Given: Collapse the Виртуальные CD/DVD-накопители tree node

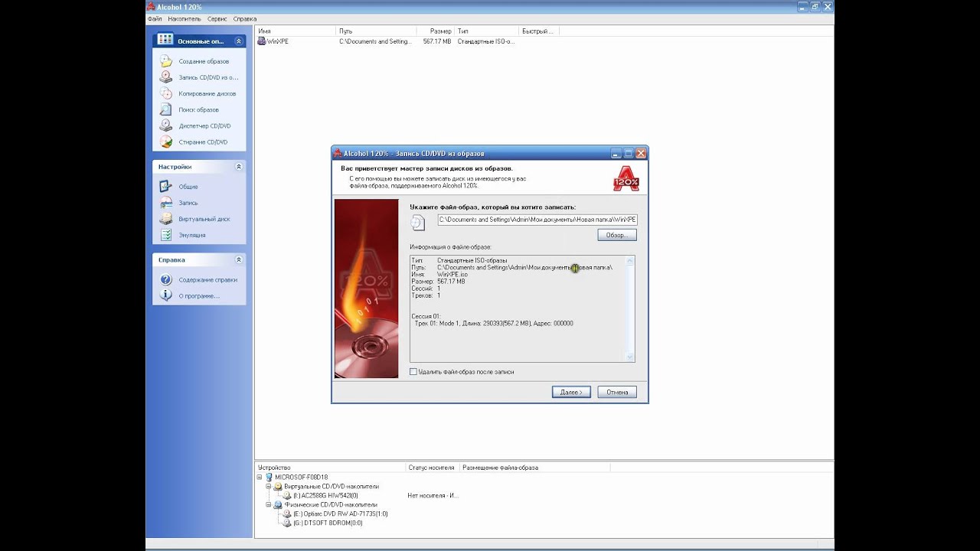Looking at the screenshot, I should point(269,486).
